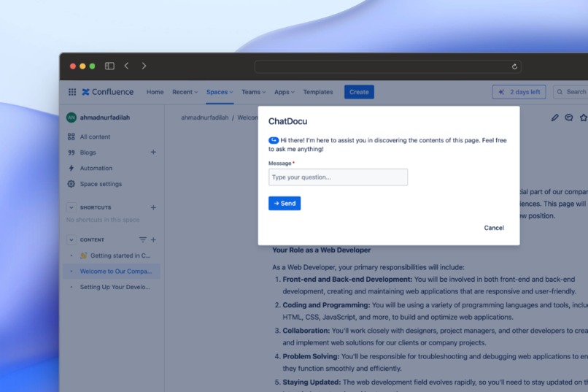Screen dimensions: 588x392
Task: Open the Teams dropdown menu
Action: click(253, 92)
